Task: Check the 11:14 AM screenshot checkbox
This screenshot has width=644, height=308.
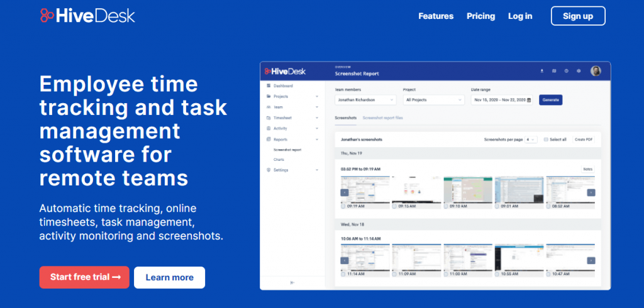Action: tap(343, 274)
